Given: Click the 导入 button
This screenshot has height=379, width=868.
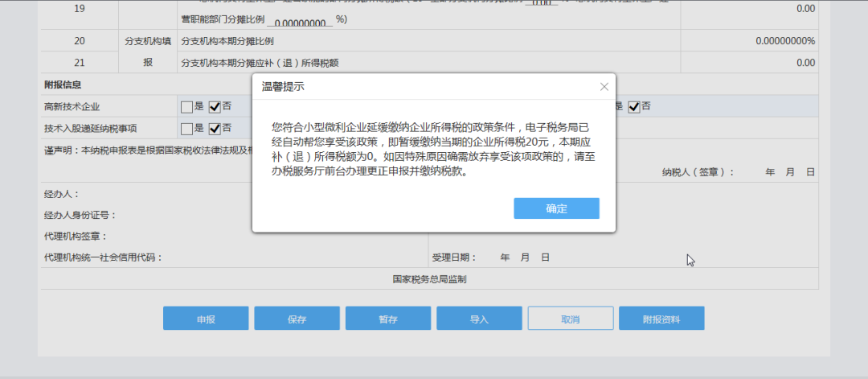Looking at the screenshot, I should coord(479,319).
